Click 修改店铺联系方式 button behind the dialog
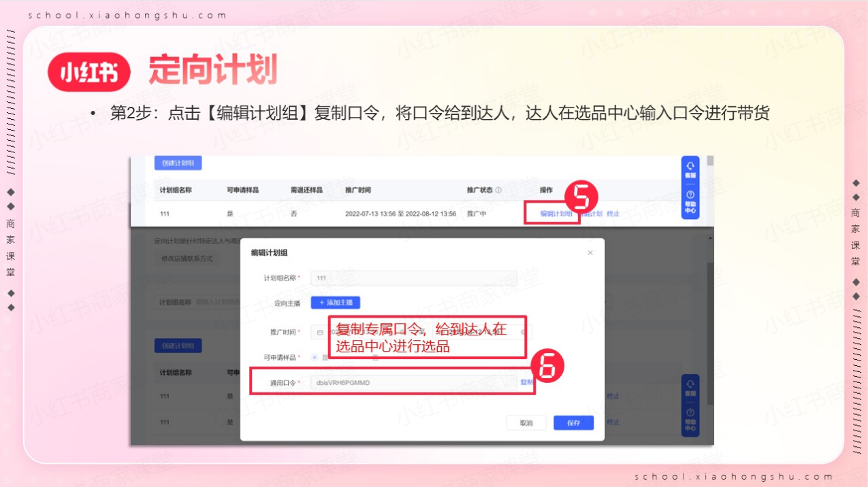This screenshot has width=868, height=487. tap(187, 258)
